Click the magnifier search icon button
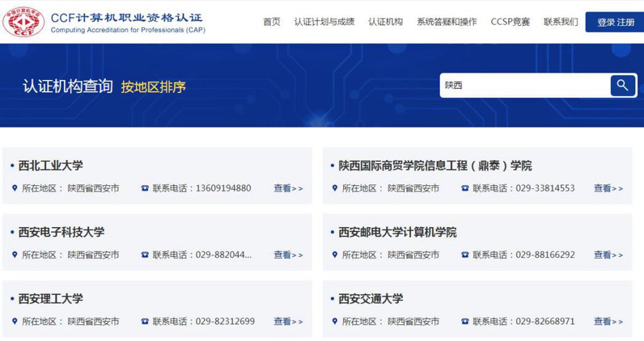Screen dimensions: 644x341 (x=622, y=85)
